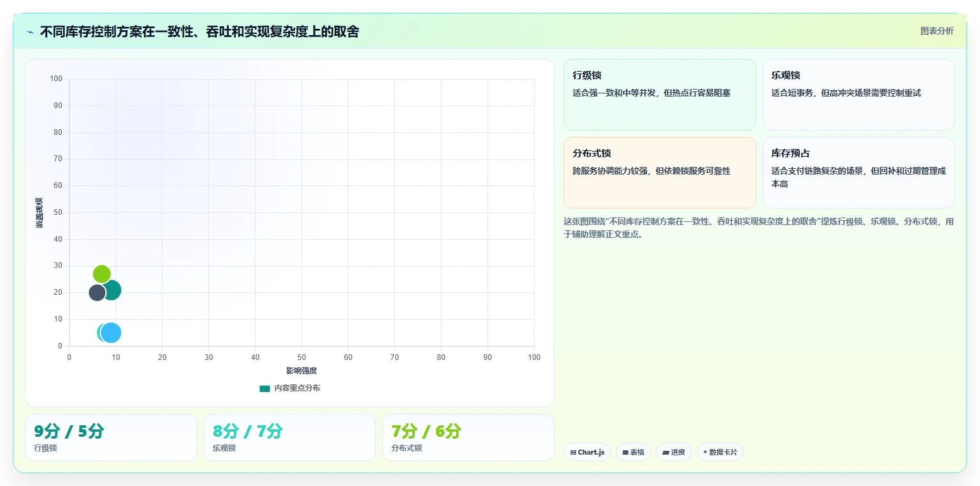Click the dark slate bubble in the chart
This screenshot has height=486, width=980.
pyautogui.click(x=97, y=292)
